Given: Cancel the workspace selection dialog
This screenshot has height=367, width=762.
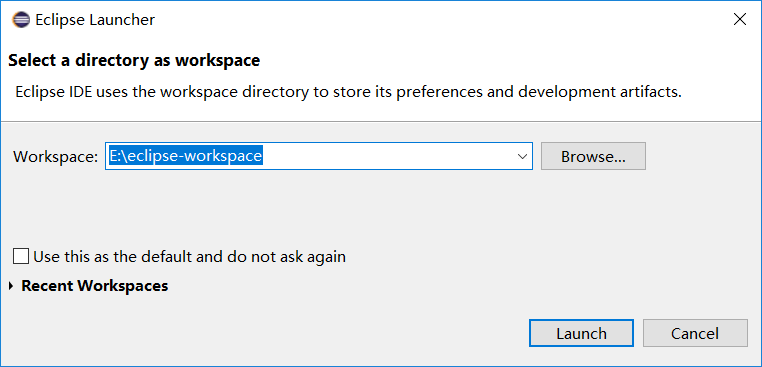Looking at the screenshot, I should (x=695, y=333).
